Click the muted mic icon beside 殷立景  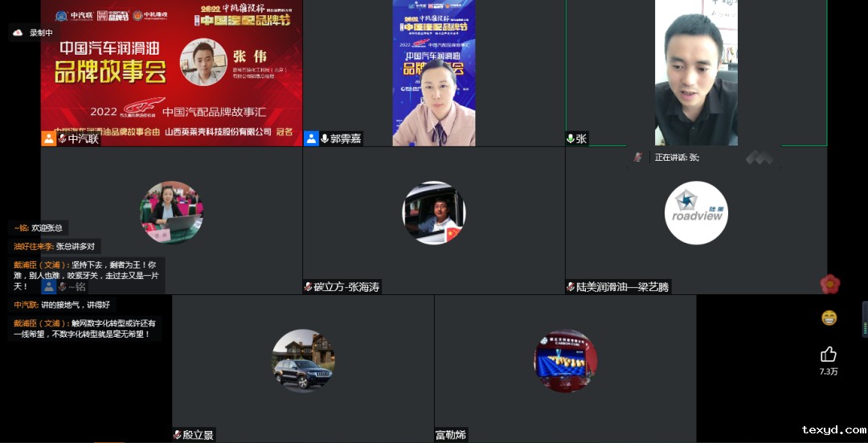point(178,435)
